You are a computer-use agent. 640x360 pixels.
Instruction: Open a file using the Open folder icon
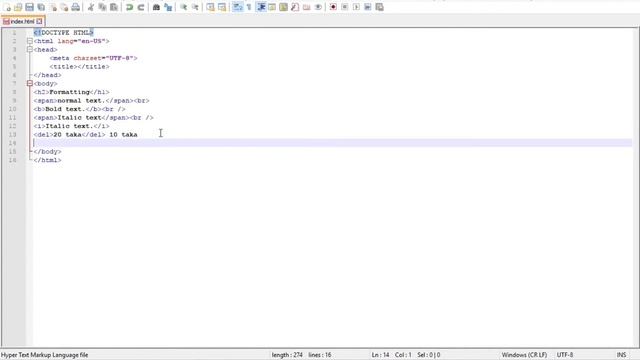point(18,7)
